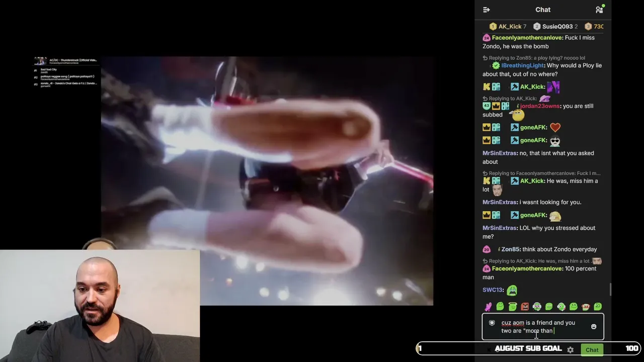Image resolution: width=644 pixels, height=362 pixels.
Task: Open Faceonlyamothercanlove's profile from the Zondo message
Action: click(x=527, y=38)
